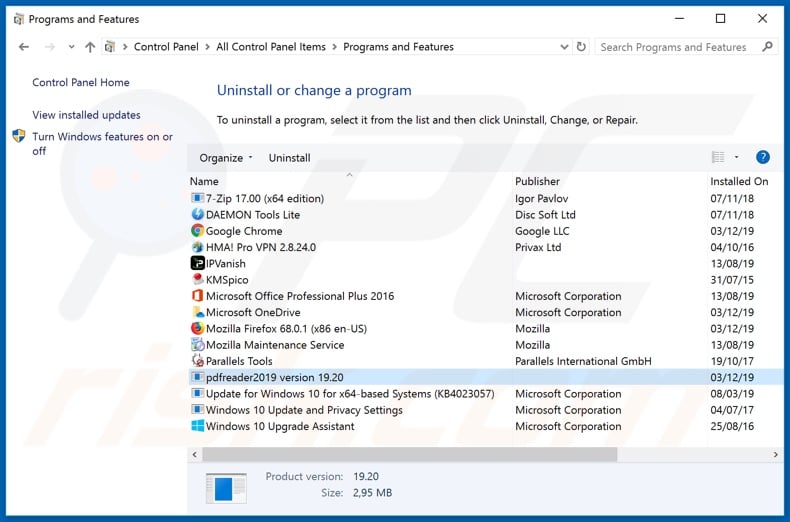Click '31/07/15' installed date for KMSpico
The image size is (790, 522).
732,280
